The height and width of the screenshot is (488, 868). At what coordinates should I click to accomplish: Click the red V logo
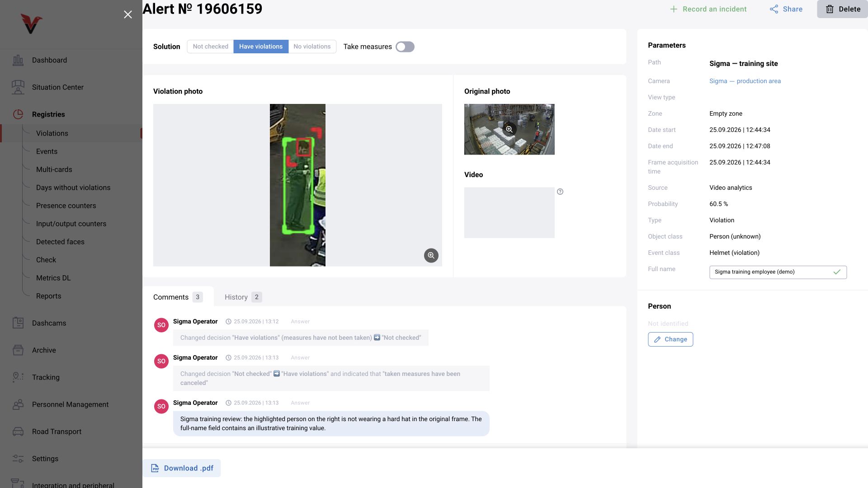(31, 23)
